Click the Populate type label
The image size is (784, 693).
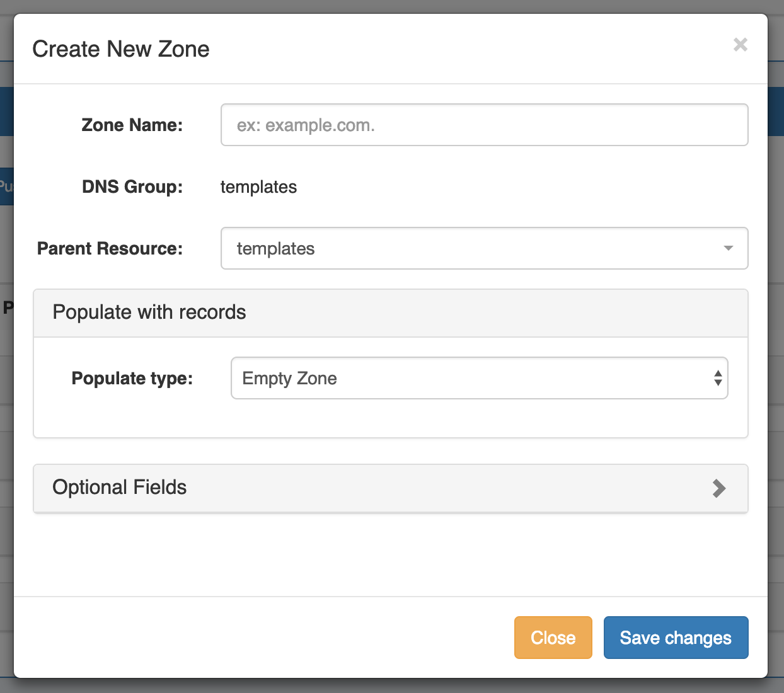click(x=132, y=378)
